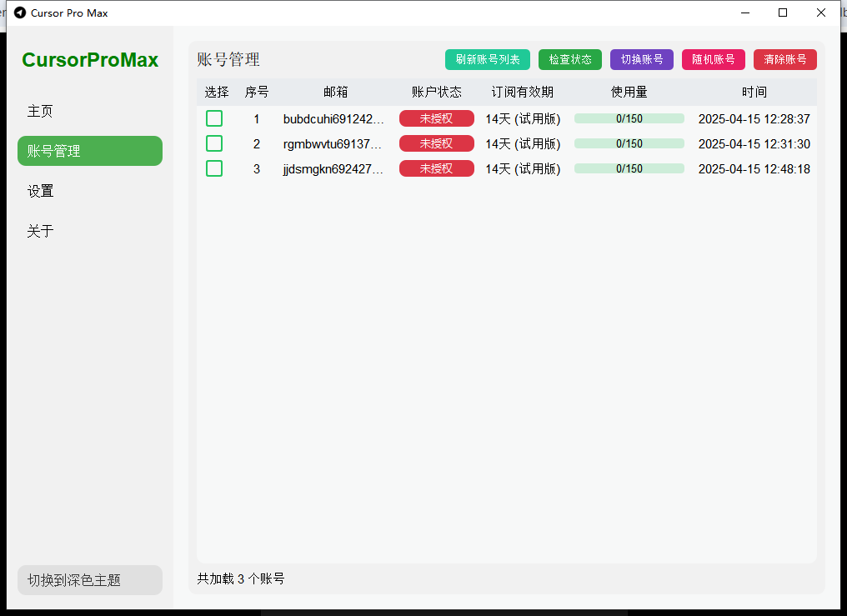847x616 pixels.
Task: Click sequence number 2 cell
Action: click(257, 144)
